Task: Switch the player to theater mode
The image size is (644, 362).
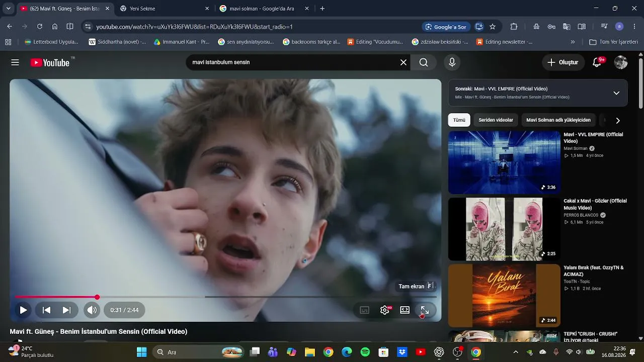Action: [x=405, y=310]
